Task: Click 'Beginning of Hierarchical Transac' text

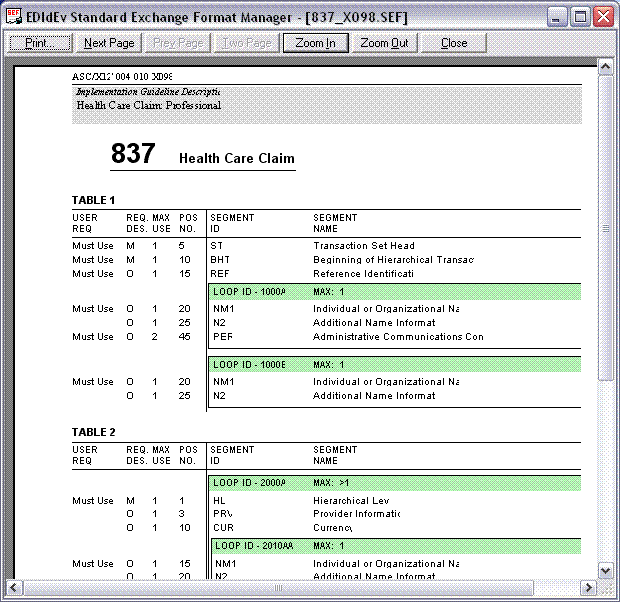Action: click(393, 260)
